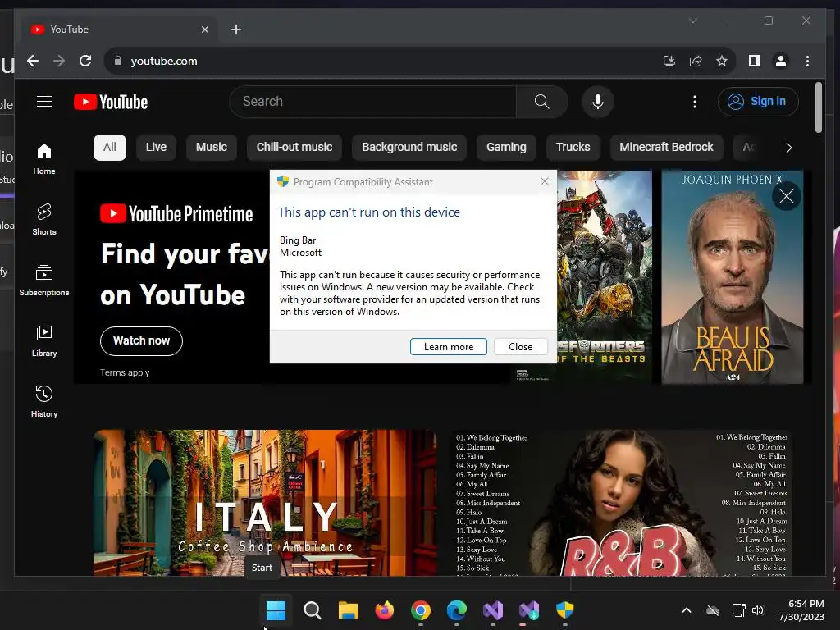The height and width of the screenshot is (630, 840).
Task: Dismiss the Beau Is Afraid promo with X
Action: pos(787,196)
